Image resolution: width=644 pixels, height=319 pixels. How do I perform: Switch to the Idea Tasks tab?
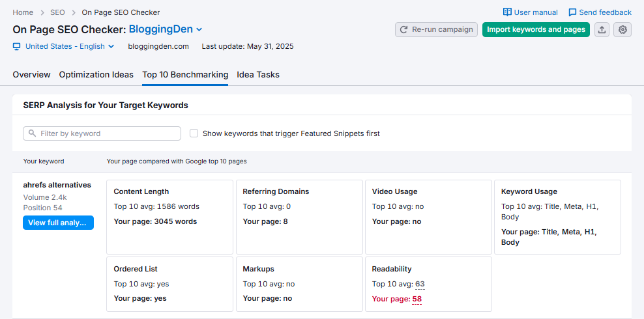(258, 75)
